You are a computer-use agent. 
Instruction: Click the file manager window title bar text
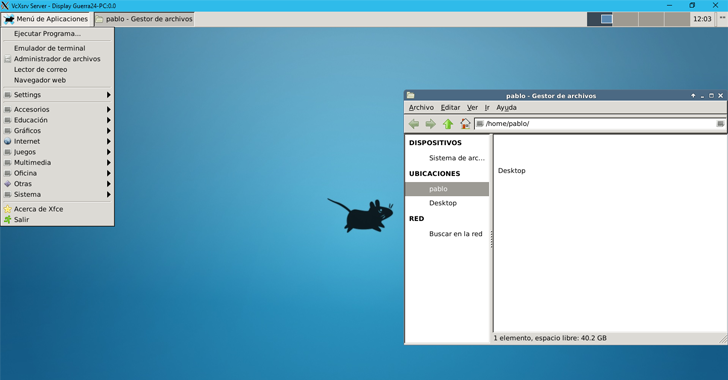[551, 96]
